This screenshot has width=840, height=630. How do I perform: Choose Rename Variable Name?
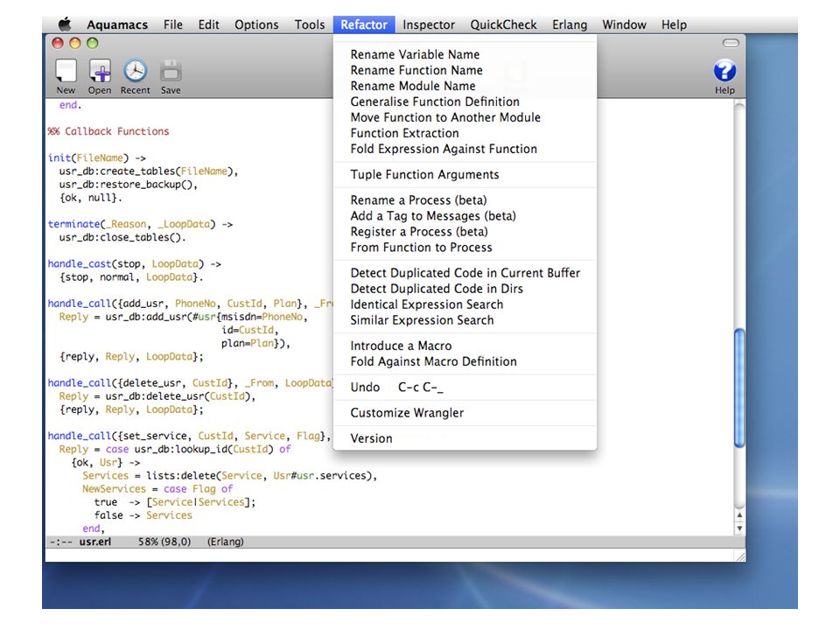(465, 54)
